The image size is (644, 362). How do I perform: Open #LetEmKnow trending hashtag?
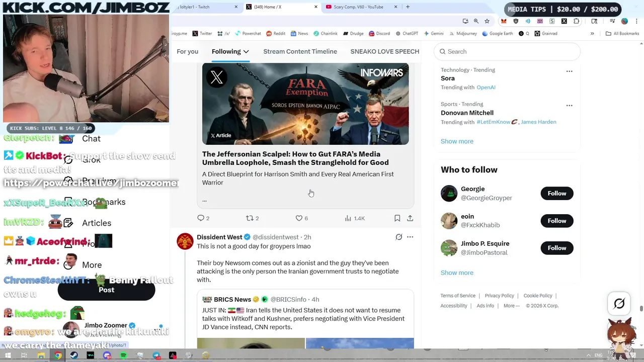(x=497, y=122)
